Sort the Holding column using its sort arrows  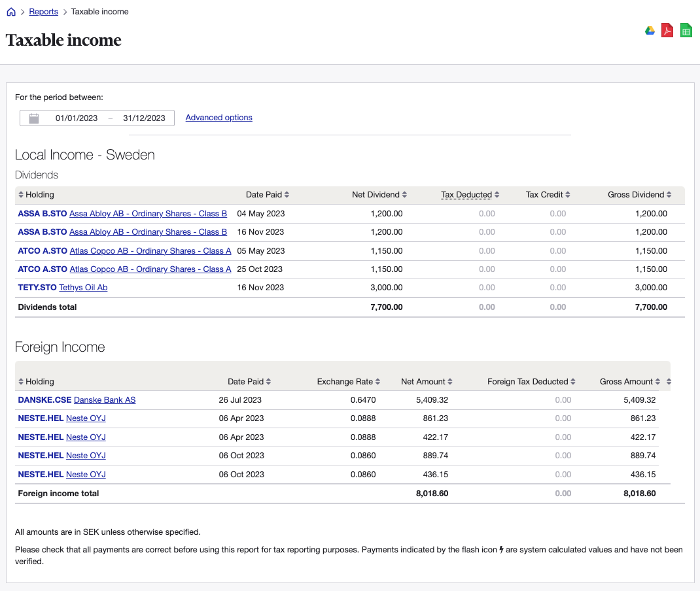click(x=20, y=194)
